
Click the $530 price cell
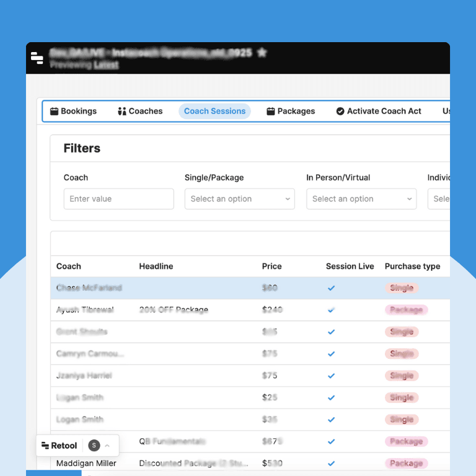tap(272, 463)
